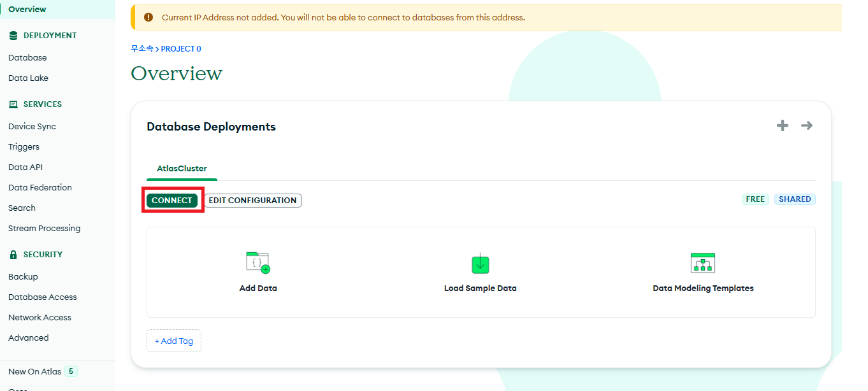Open the Overview sidebar item

click(x=27, y=9)
